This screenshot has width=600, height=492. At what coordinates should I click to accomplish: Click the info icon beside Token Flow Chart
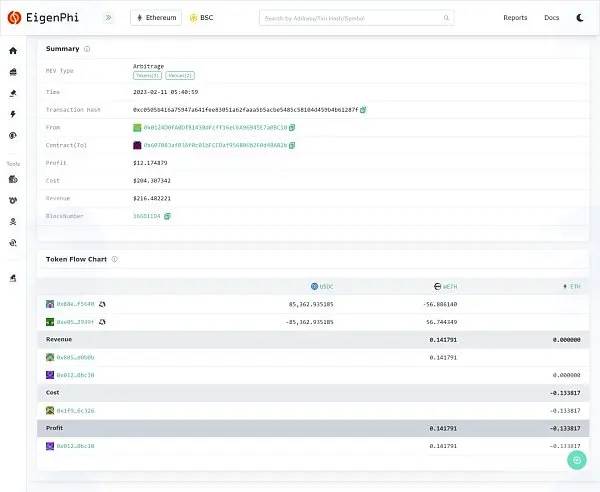(114, 259)
